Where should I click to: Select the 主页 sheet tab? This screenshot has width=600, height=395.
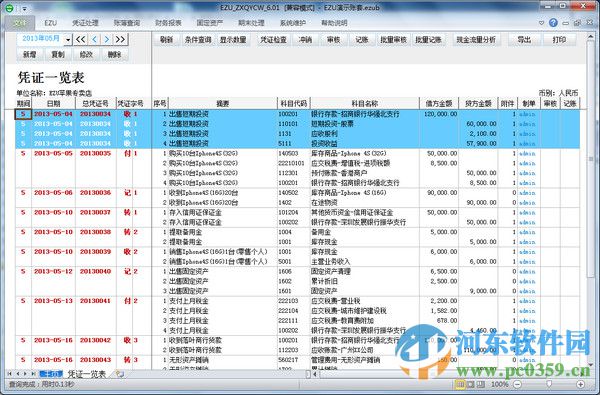[x=51, y=374]
